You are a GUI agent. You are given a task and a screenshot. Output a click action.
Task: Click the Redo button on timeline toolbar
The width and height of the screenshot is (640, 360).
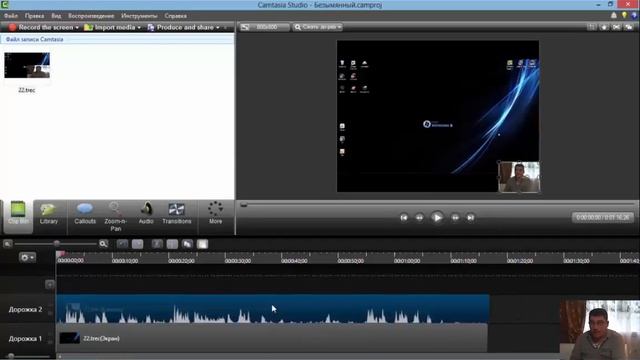click(138, 244)
